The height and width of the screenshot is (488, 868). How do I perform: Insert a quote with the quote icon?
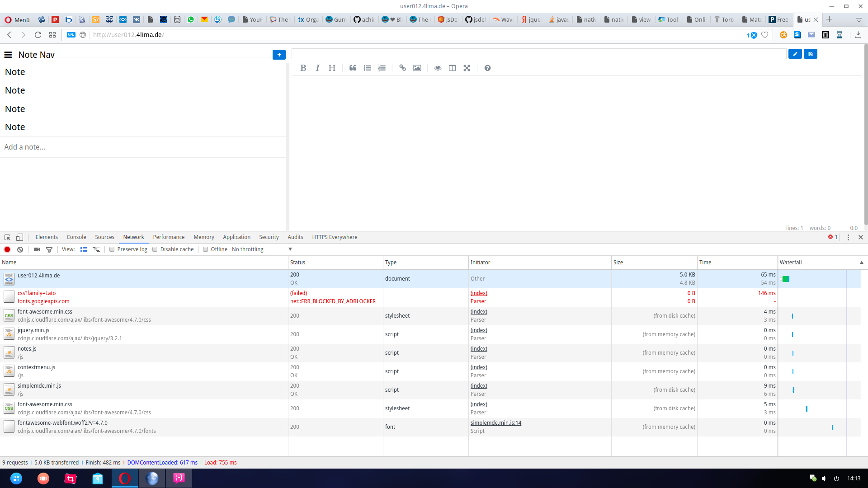coord(353,68)
